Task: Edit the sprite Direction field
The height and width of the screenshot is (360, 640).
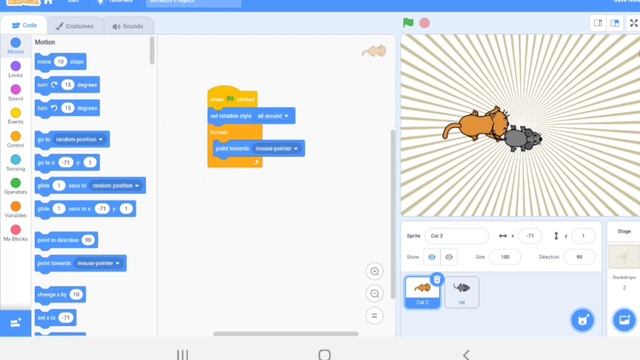Action: click(579, 257)
